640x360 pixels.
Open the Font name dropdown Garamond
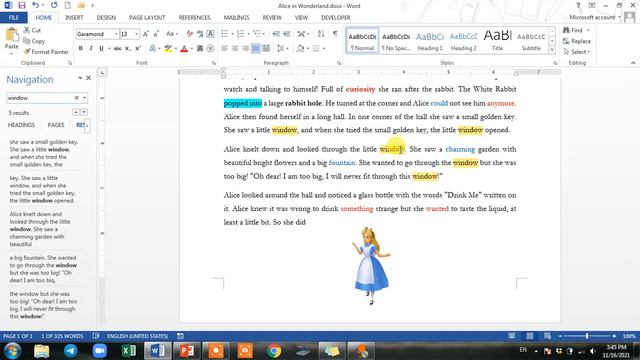tap(116, 34)
